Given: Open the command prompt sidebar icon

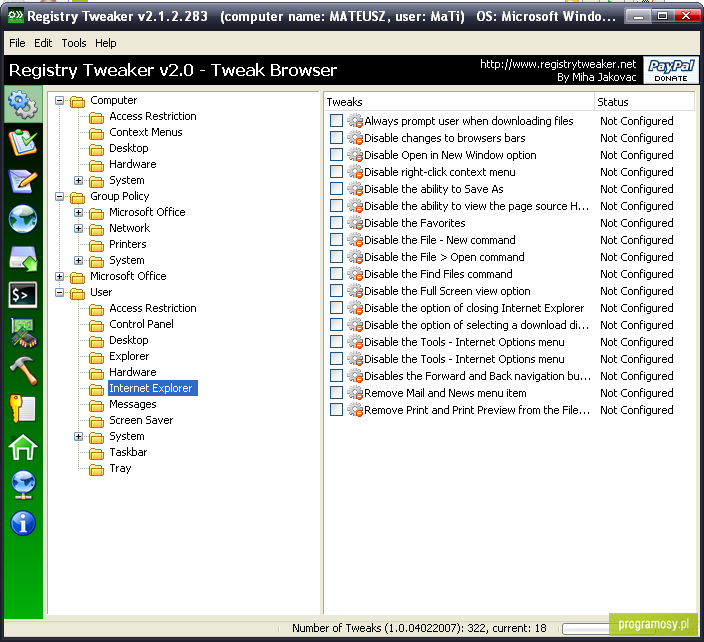Looking at the screenshot, I should click(23, 295).
